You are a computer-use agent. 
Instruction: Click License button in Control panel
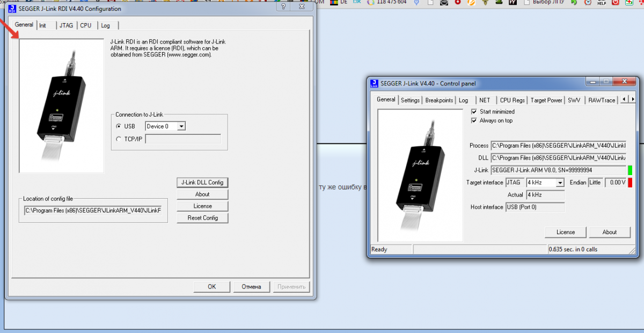coord(566,232)
